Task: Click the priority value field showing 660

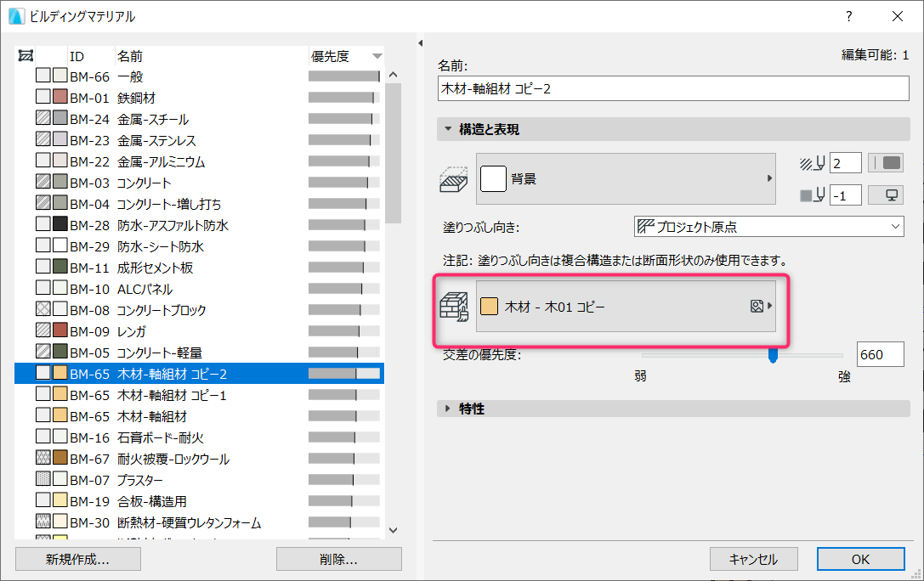Action: pyautogui.click(x=880, y=354)
